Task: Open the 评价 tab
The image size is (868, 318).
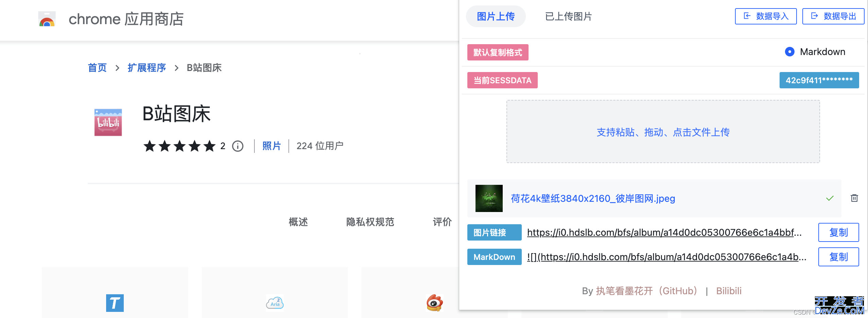Action: tap(442, 222)
